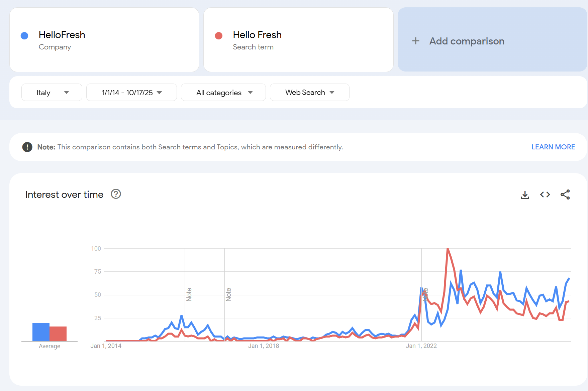Image resolution: width=588 pixels, height=391 pixels.
Task: Open the Italy region dropdown
Action: click(x=52, y=93)
